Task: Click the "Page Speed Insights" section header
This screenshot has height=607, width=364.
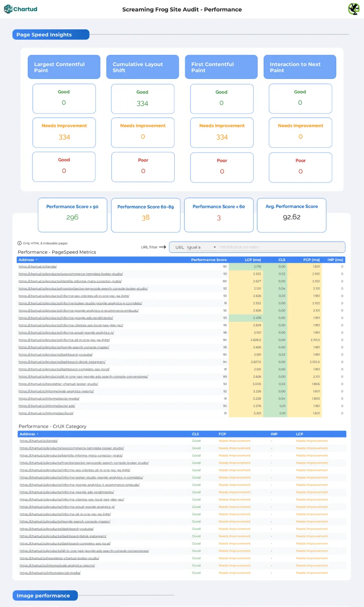Action: (51, 34)
